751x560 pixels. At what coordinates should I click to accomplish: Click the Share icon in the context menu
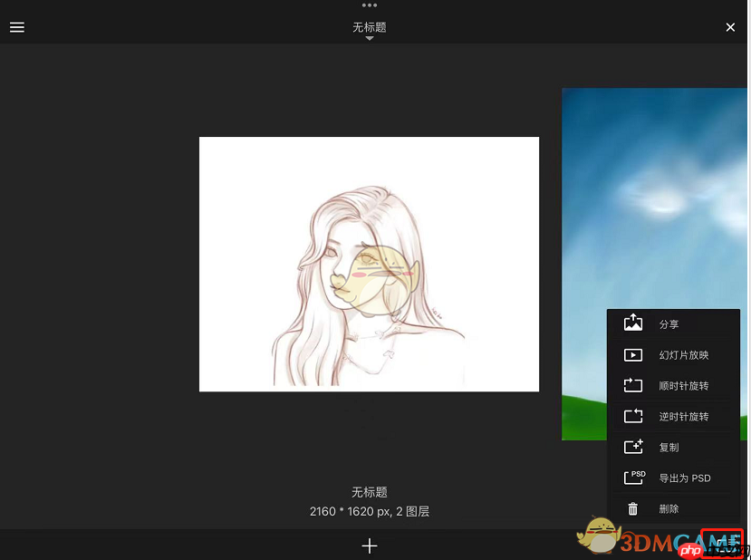[x=633, y=323]
